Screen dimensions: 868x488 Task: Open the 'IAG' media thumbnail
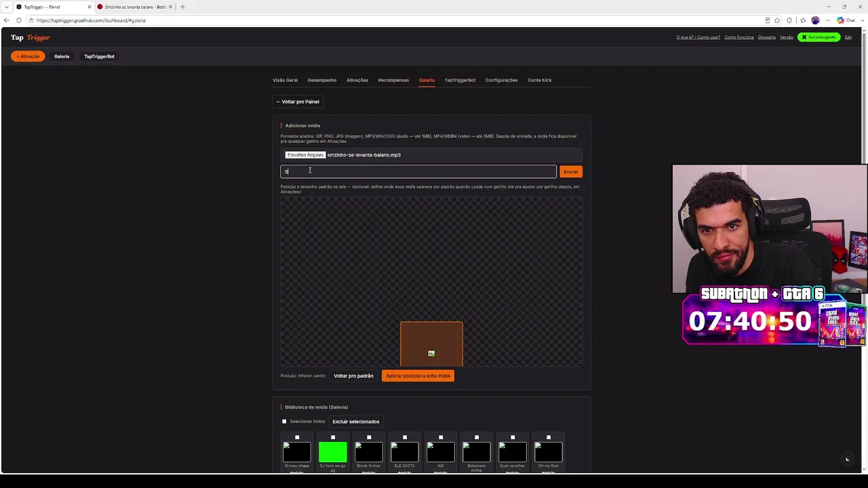pos(441,452)
